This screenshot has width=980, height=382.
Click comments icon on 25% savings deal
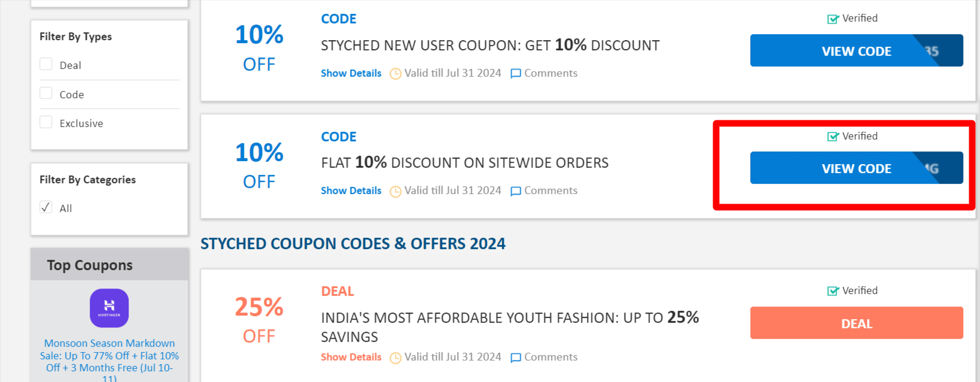[516, 357]
